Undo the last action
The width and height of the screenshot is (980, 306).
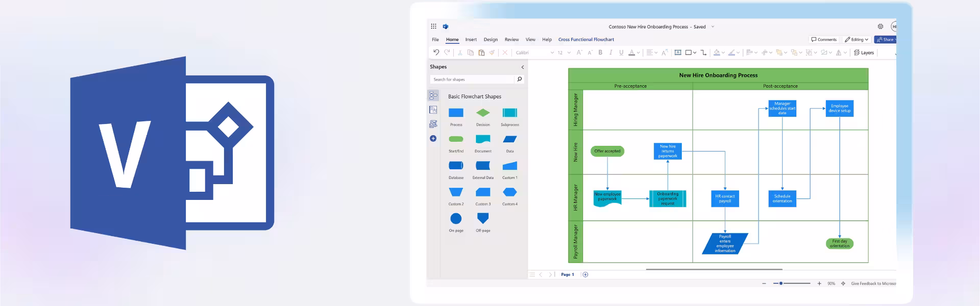(x=436, y=53)
